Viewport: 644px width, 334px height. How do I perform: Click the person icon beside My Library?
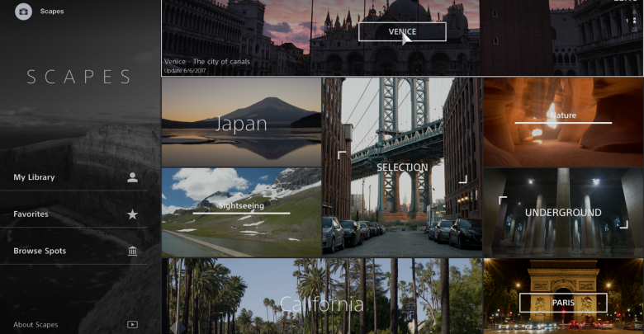pyautogui.click(x=132, y=177)
